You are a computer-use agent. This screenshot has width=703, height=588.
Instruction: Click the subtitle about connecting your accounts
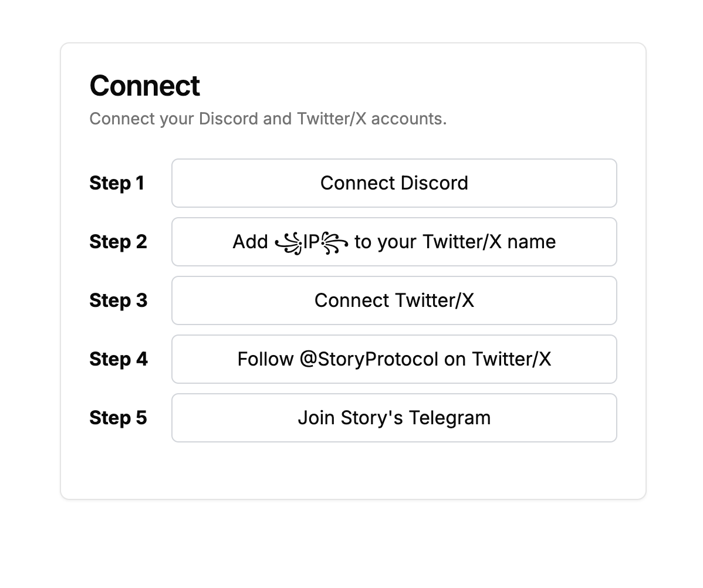click(x=268, y=119)
